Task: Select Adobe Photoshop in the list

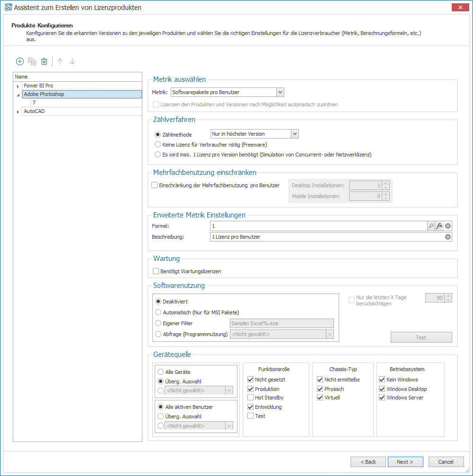Action: pyautogui.click(x=82, y=94)
